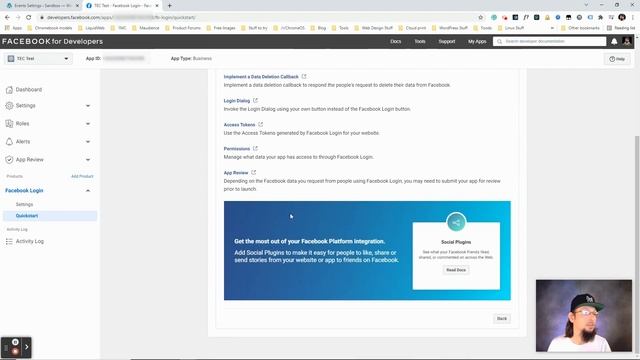Click external link icon beside Data Deletion Callback
This screenshot has height=360, width=640.
[x=304, y=76]
